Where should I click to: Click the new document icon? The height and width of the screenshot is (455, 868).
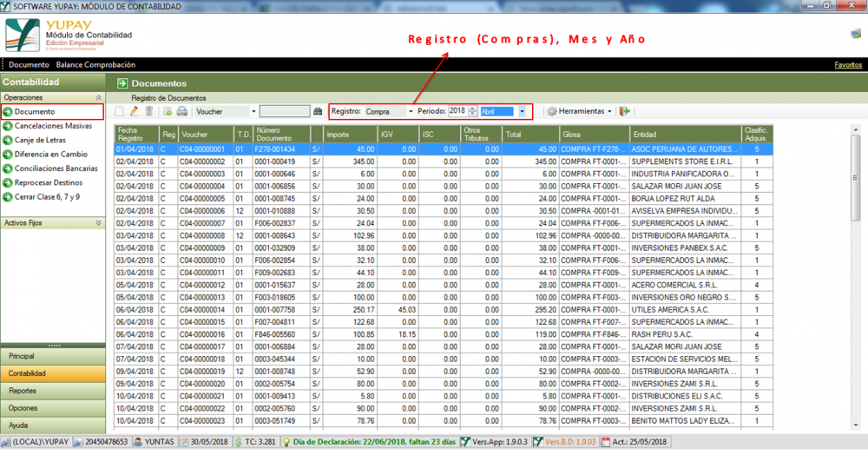point(120,111)
